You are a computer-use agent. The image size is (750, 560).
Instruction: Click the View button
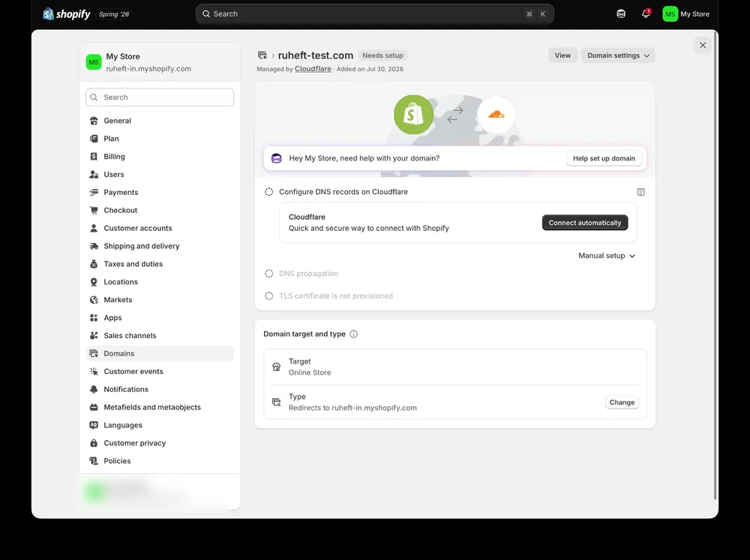click(x=562, y=55)
